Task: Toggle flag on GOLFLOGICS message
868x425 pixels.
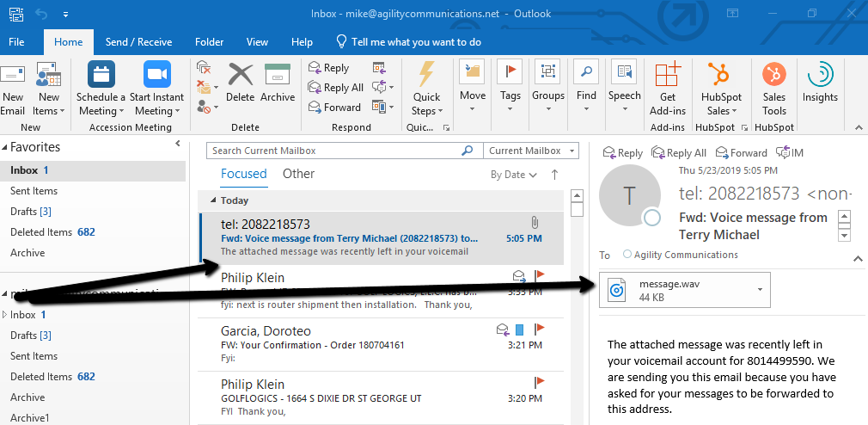Action: click(x=539, y=381)
